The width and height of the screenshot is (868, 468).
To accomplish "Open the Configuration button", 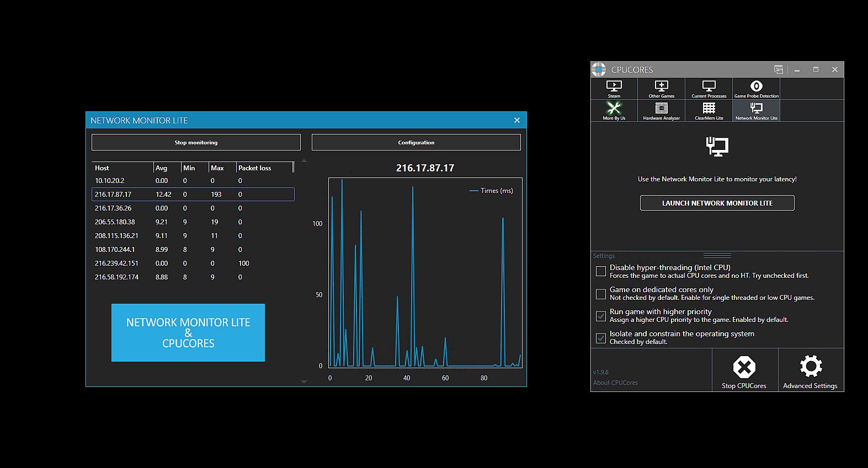I will tap(416, 142).
